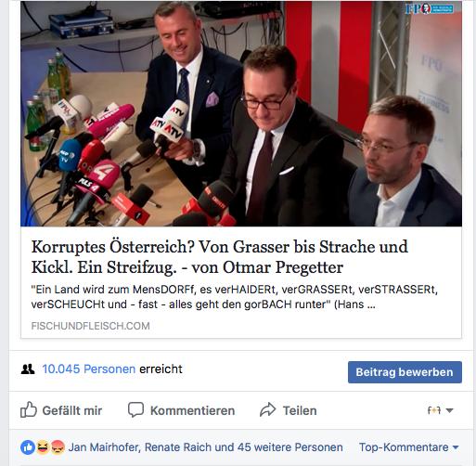Click the thumbs-up Gefällt mir icon
Image resolution: width=476 pixels, height=466 pixels.
point(29,409)
